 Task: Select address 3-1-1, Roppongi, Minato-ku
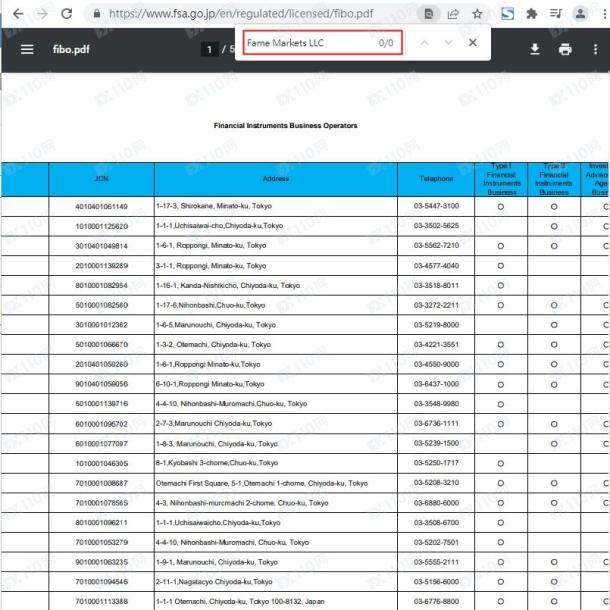[x=211, y=266]
